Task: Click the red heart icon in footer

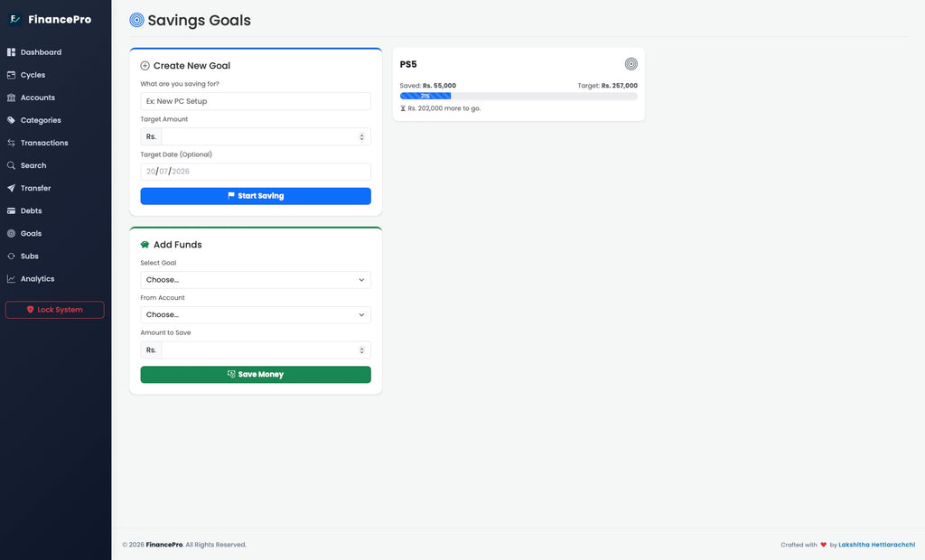Action: point(824,545)
